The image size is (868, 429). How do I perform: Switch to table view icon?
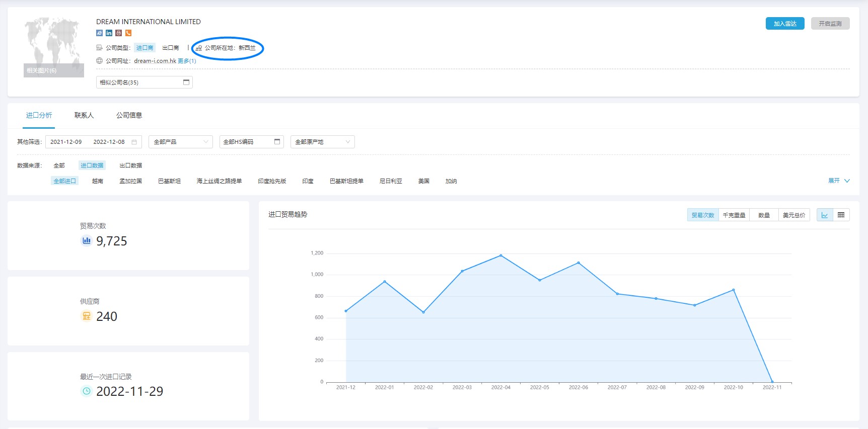pos(841,215)
